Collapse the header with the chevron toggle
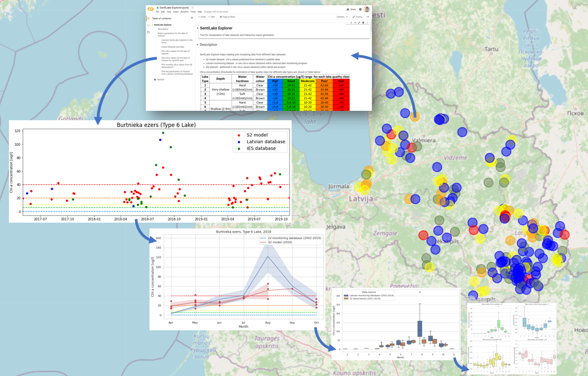 click(x=368, y=17)
